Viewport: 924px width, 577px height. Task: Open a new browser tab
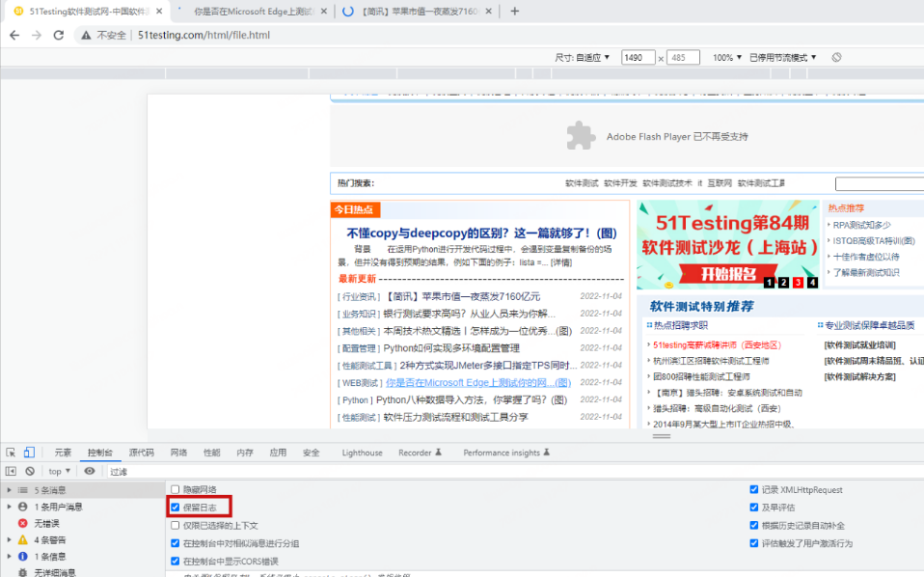pos(514,12)
